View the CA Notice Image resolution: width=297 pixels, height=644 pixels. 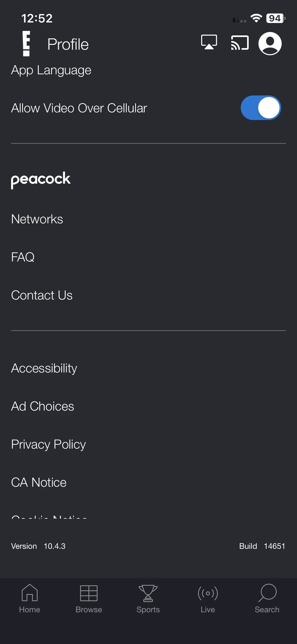[x=39, y=482]
